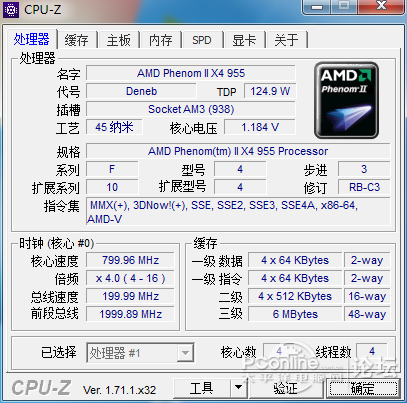The image size is (407, 403).
Task: Select the SPD tab
Action: point(202,40)
